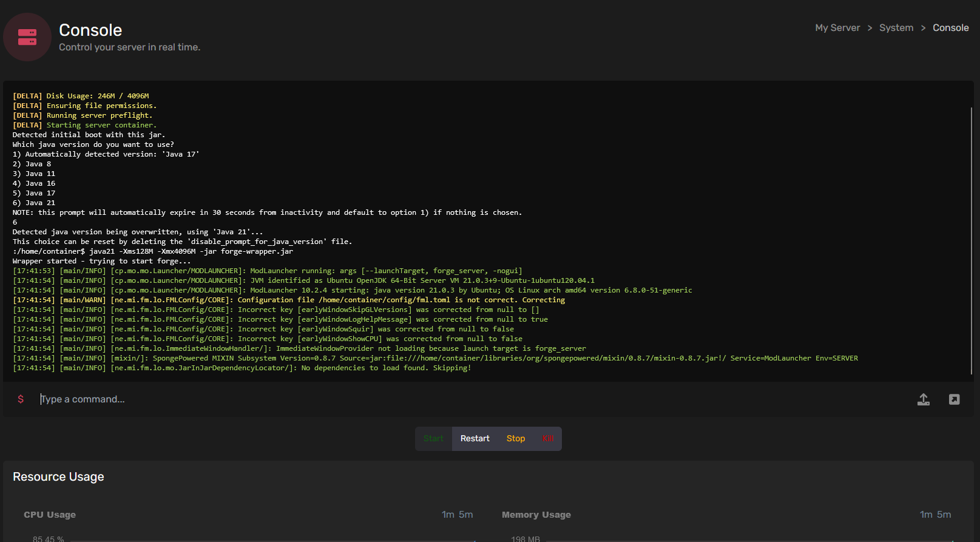Click the FMLConfig WARN log line
This screenshot has height=542, width=980.
(x=289, y=300)
